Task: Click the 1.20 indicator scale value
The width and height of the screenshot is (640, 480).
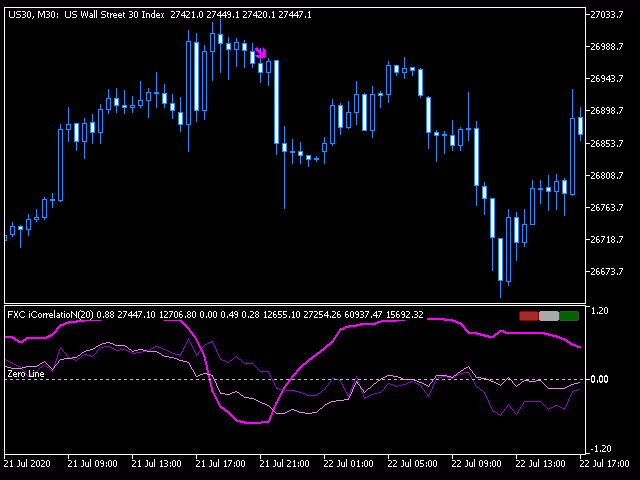Action: [x=600, y=311]
